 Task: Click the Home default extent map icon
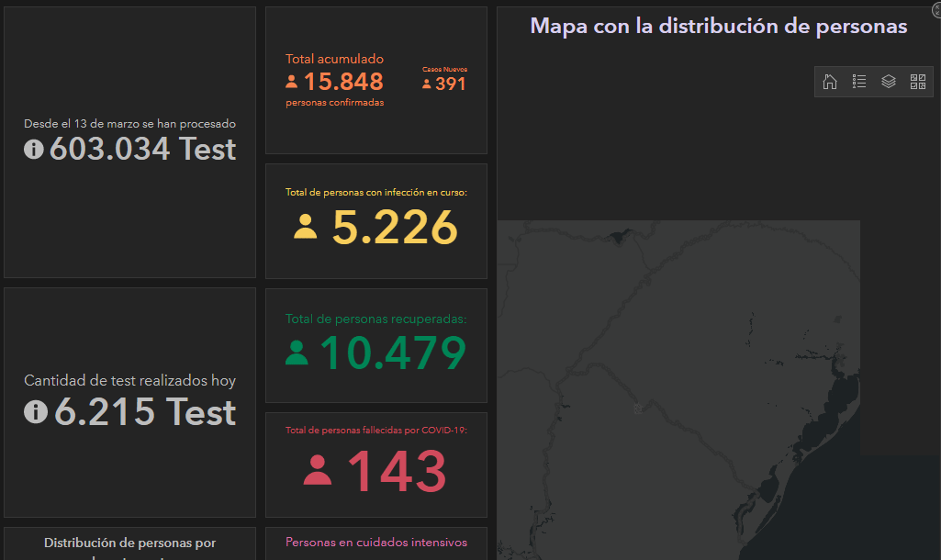[830, 82]
